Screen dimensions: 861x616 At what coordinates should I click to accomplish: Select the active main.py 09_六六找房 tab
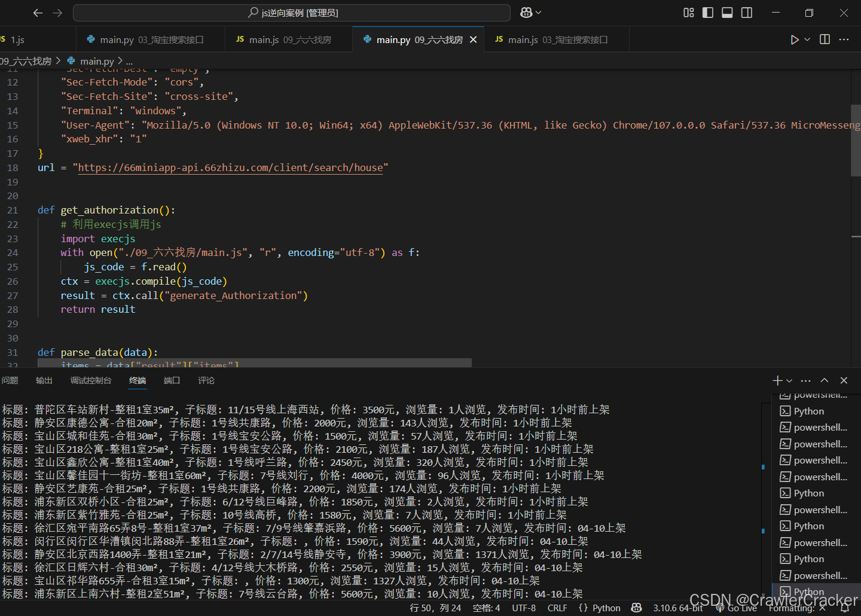[419, 39]
